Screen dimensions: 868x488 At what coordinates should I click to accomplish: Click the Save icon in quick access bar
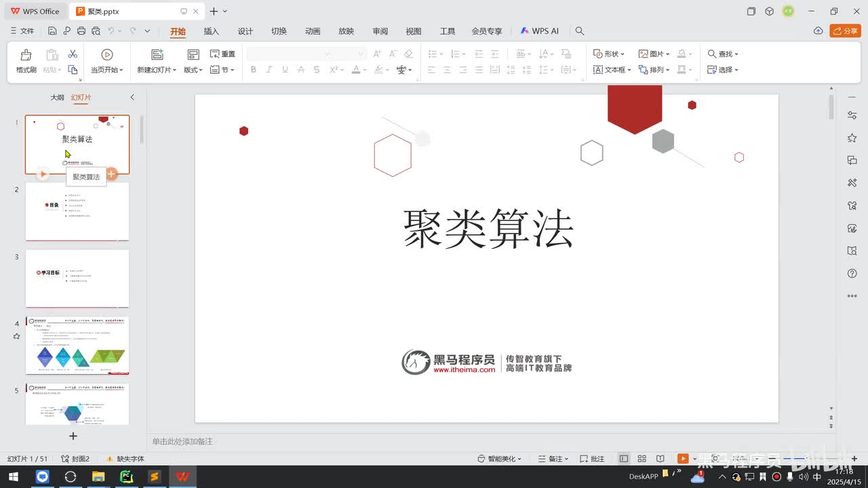click(x=52, y=31)
